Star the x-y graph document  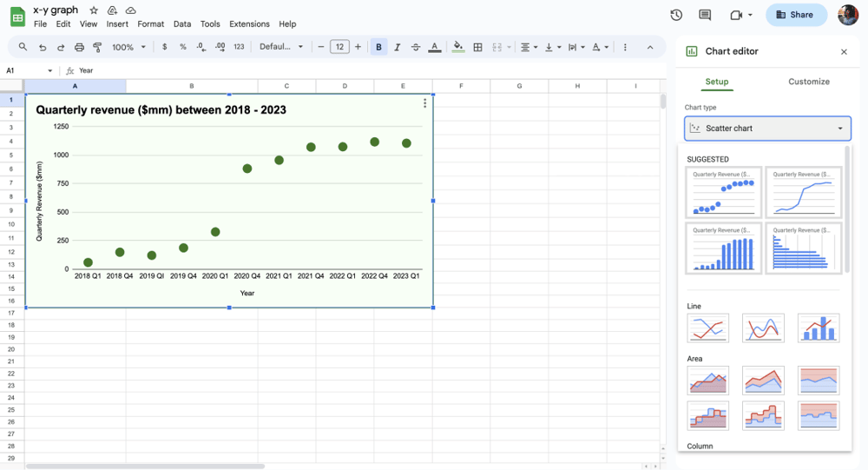94,10
